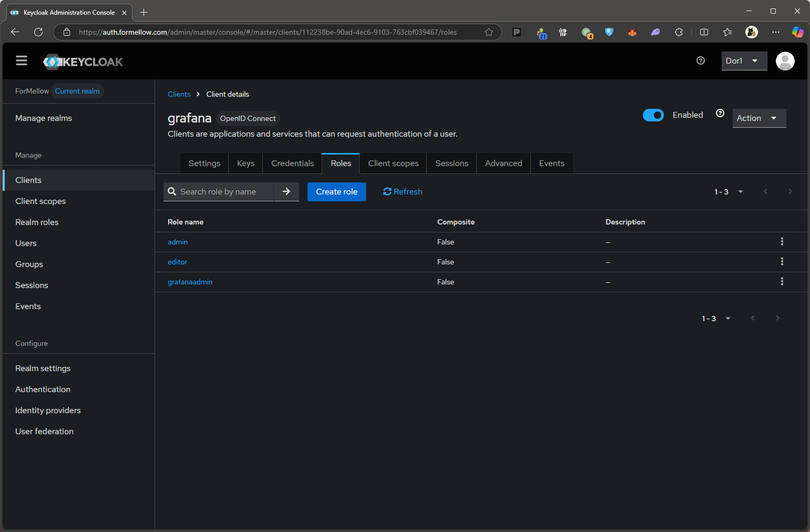Open Users in sidebar
This screenshot has height=532, width=810.
79,243
